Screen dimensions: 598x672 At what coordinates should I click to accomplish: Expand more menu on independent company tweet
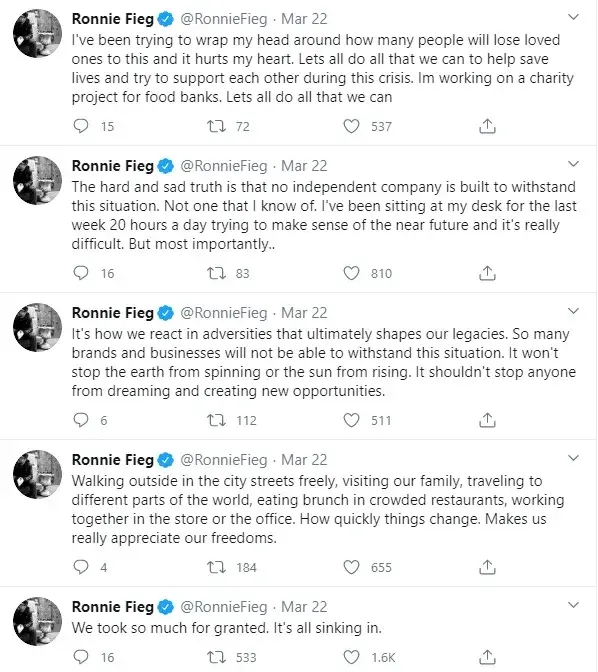tap(573, 164)
